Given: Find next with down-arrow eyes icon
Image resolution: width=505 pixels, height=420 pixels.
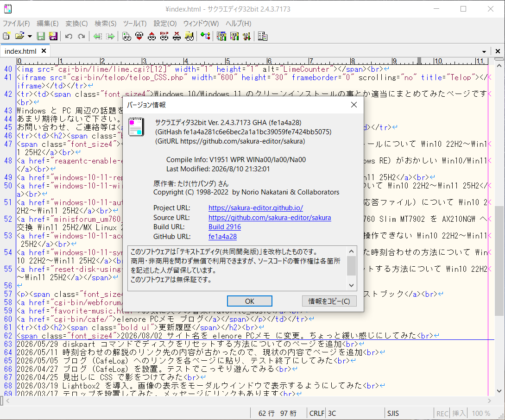Looking at the screenshot, I should click(x=139, y=37).
